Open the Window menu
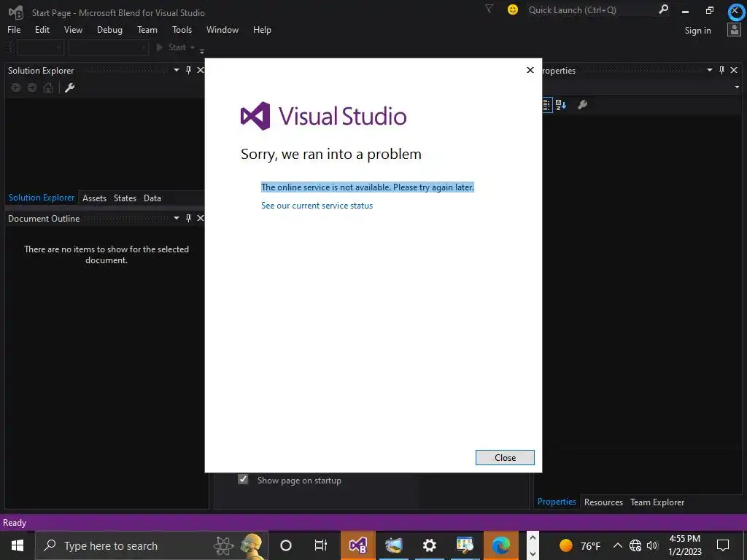 pos(222,29)
